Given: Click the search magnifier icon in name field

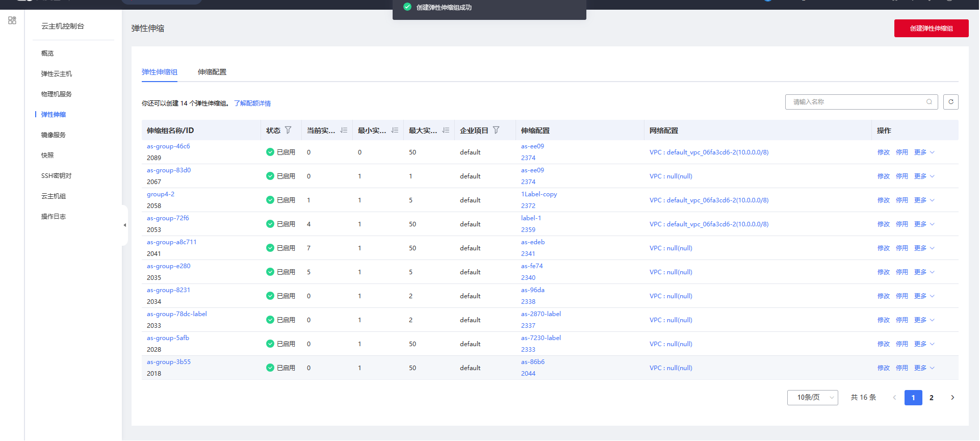Looking at the screenshot, I should [929, 102].
